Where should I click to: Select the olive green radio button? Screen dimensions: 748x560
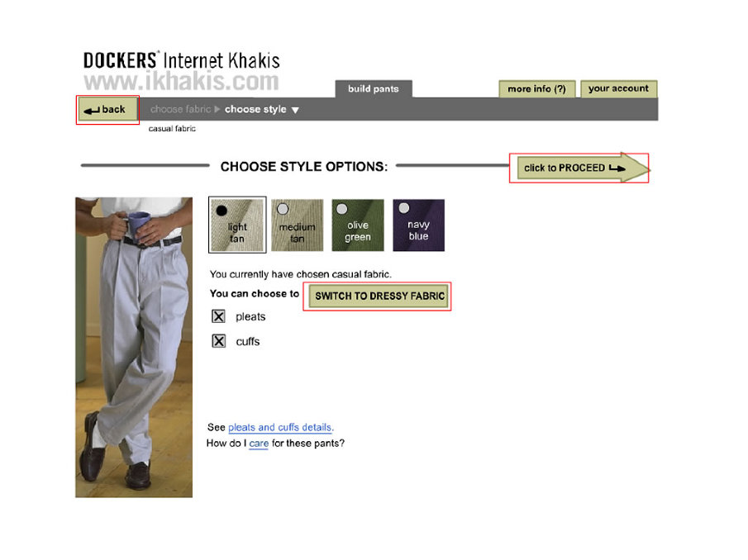(342, 209)
